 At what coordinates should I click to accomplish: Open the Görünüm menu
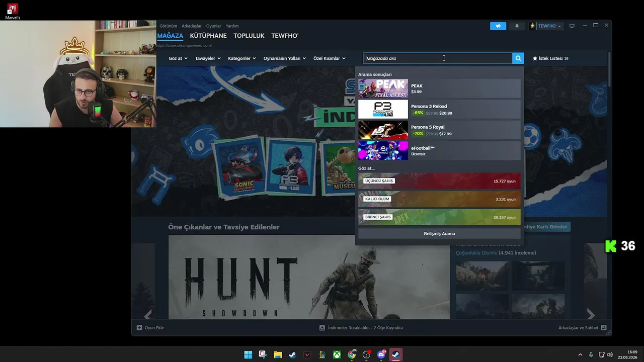click(x=168, y=26)
